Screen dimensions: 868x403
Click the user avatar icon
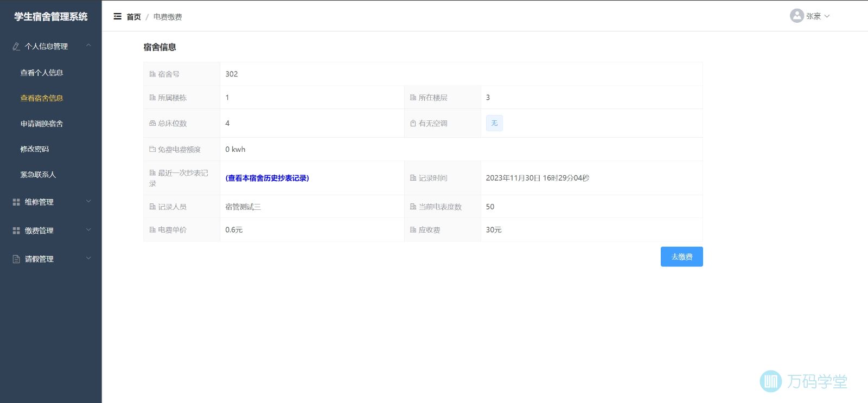(796, 16)
